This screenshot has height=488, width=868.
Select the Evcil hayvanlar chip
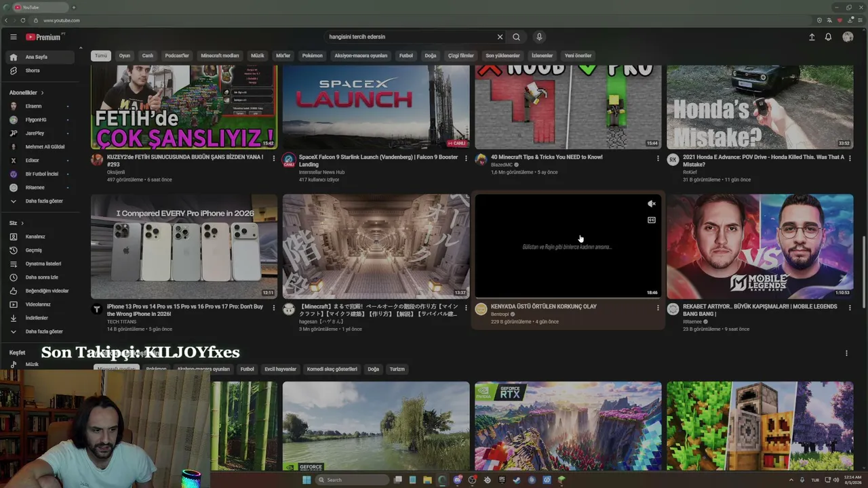pyautogui.click(x=280, y=369)
